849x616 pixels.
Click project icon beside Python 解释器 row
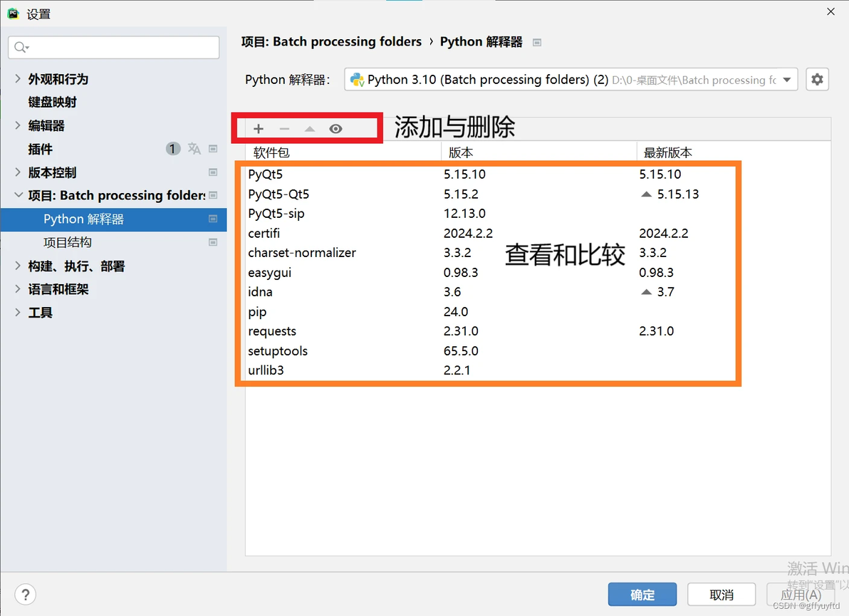coord(214,219)
